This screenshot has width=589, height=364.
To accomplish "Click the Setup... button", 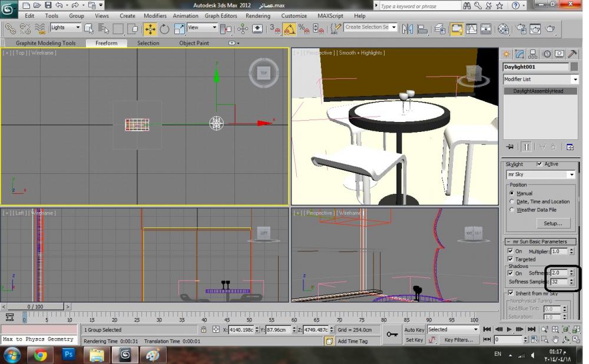I will pos(552,223).
